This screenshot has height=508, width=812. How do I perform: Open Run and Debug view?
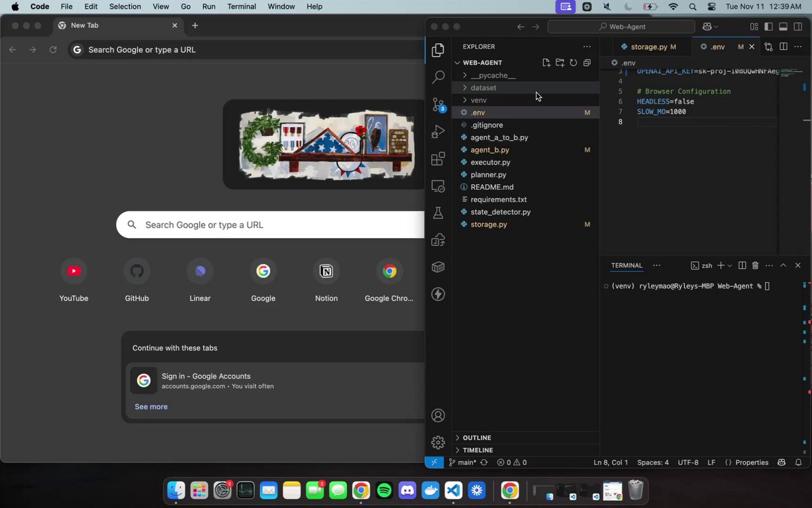pos(438,132)
